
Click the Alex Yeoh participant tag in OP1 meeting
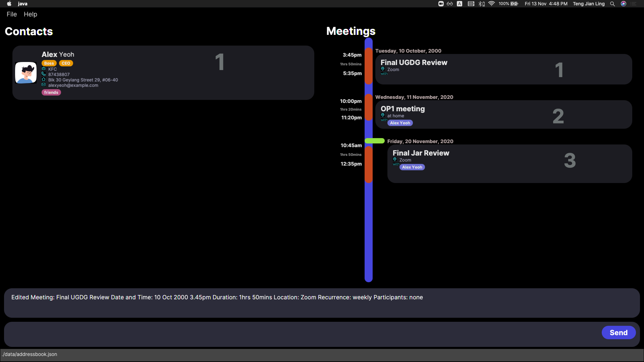[400, 123]
